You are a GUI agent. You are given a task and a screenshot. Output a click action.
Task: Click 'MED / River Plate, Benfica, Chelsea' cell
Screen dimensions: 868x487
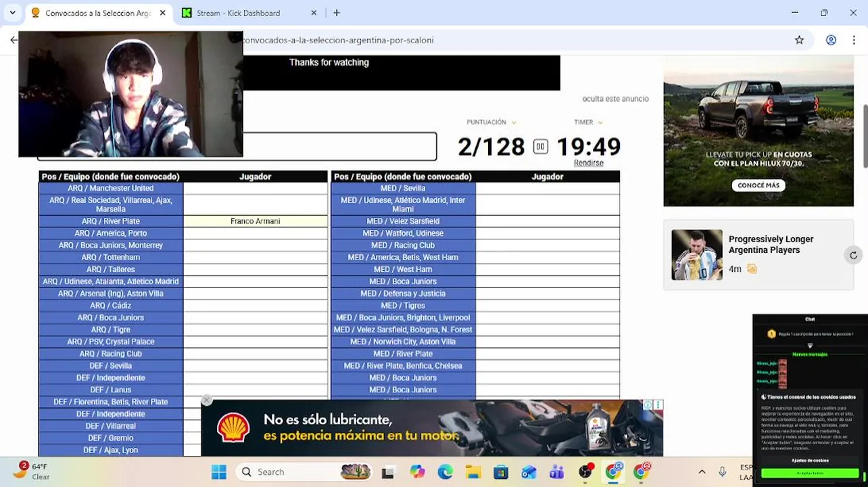click(403, 366)
